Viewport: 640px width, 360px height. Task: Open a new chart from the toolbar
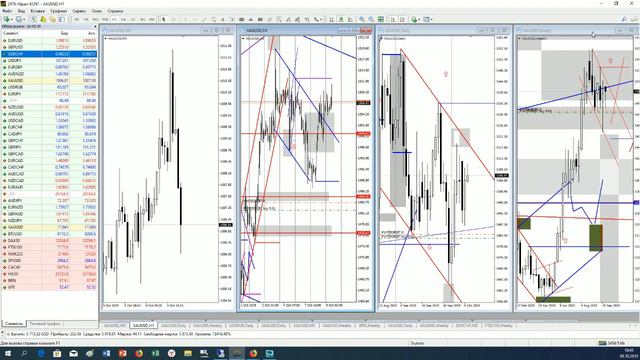(7, 19)
